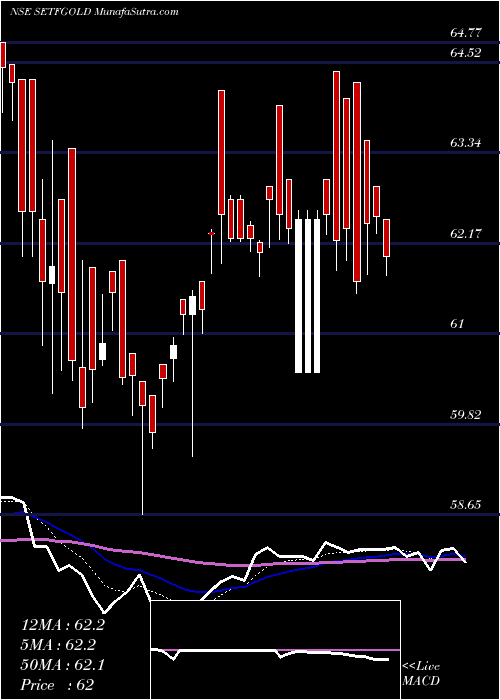Select the 64.77 price level label
This screenshot has width=500, height=700.
click(466, 33)
